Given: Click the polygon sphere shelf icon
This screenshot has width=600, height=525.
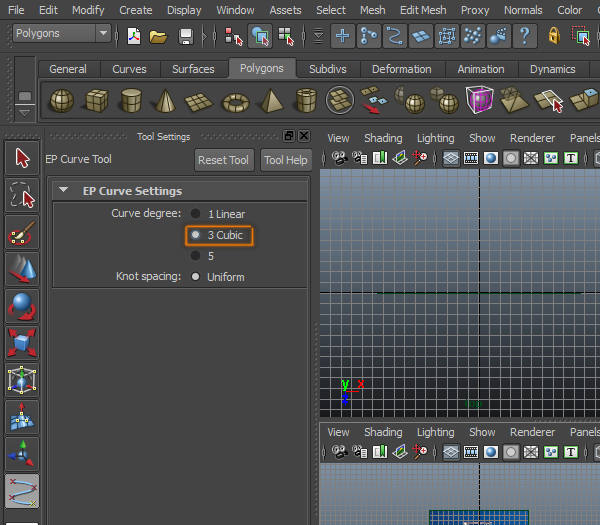Looking at the screenshot, I should click(62, 101).
